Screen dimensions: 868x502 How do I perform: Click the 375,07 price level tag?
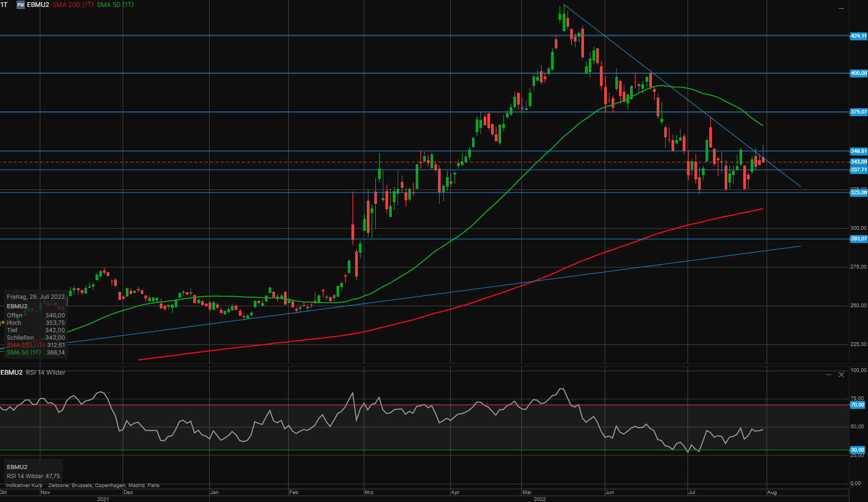click(x=858, y=112)
